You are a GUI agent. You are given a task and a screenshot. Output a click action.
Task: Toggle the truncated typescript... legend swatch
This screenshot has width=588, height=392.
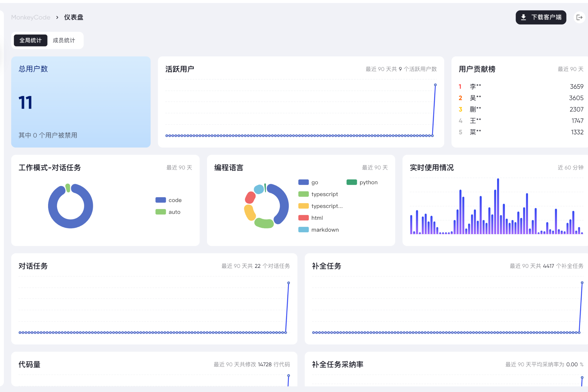click(303, 206)
